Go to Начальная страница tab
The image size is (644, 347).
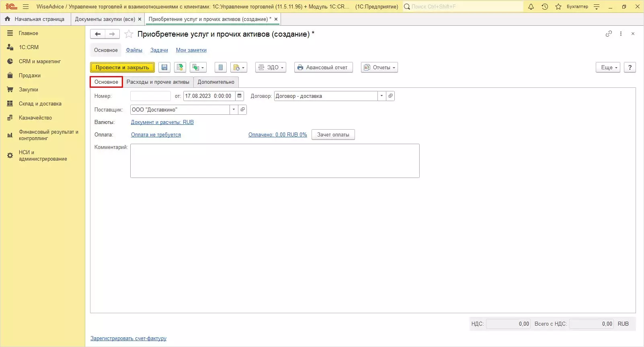coord(35,19)
